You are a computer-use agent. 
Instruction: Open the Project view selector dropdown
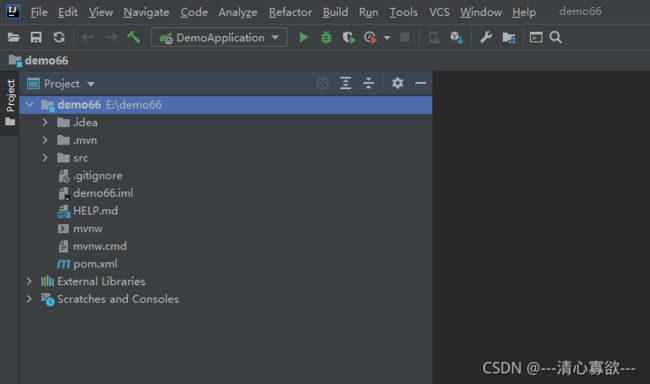61,84
